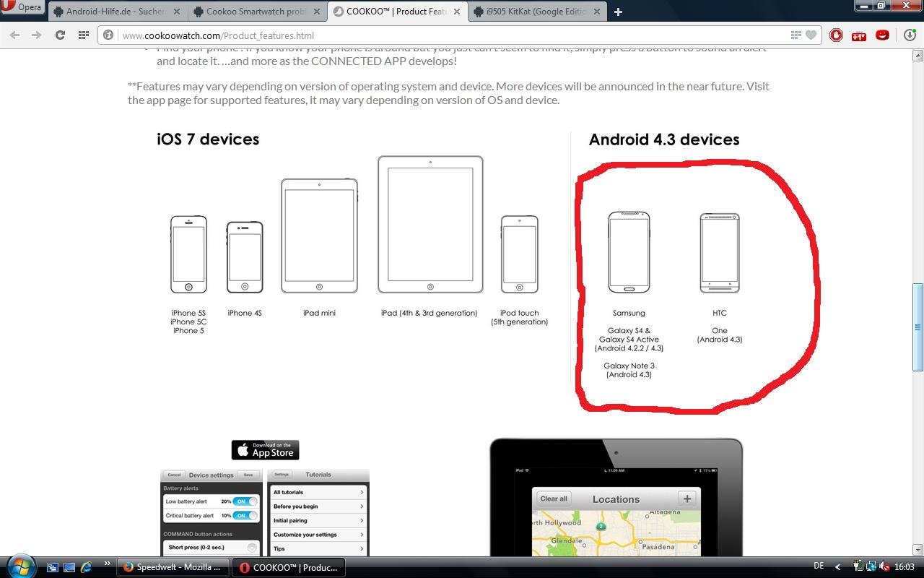Open the red face extension icon
Viewport: 924px width, 578px height.
pos(882,35)
